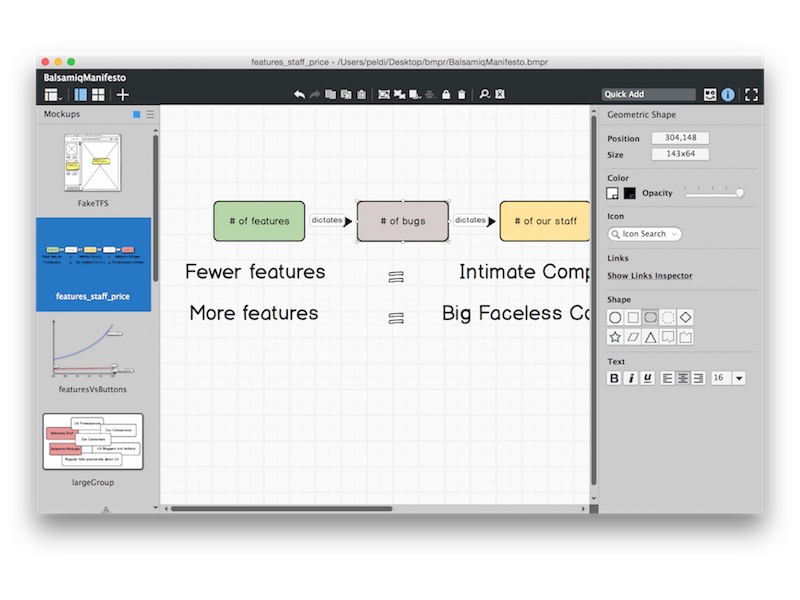
Task: Choose the star shape for the selected element
Action: (x=615, y=337)
